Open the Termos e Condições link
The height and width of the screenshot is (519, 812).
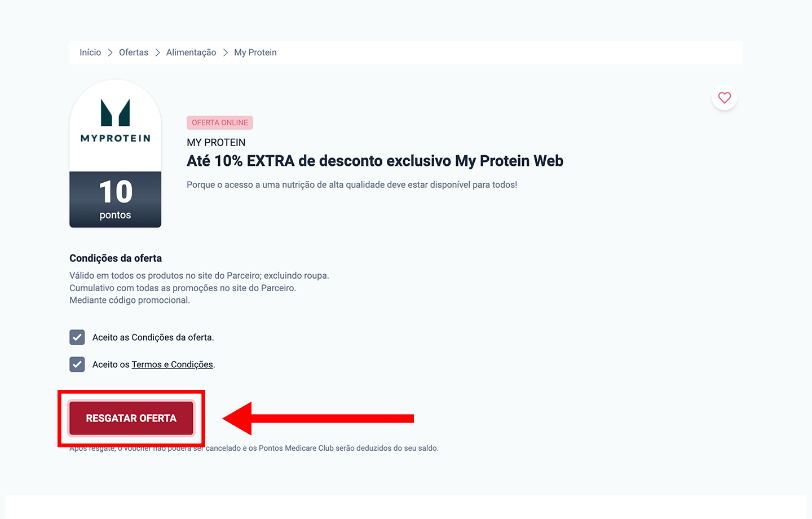pos(172,364)
